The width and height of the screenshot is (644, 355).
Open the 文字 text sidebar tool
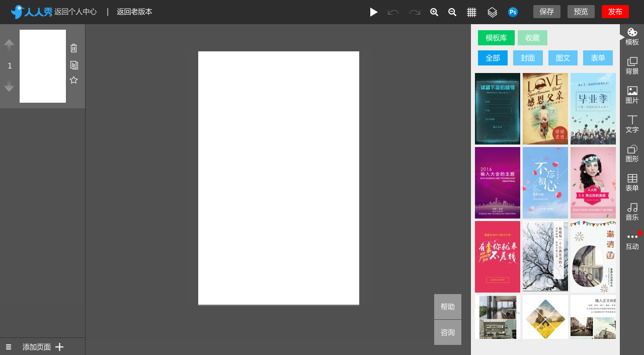pyautogui.click(x=632, y=125)
